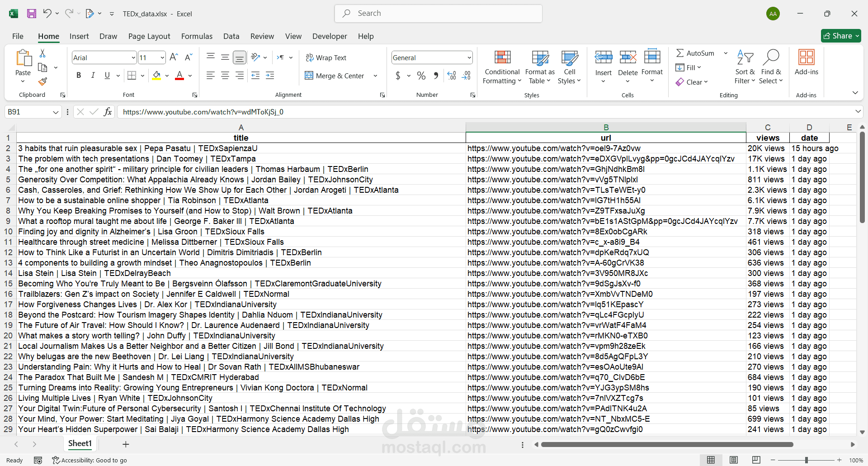Apply Percent Style format
Viewport: 868px width, 466px height.
pyautogui.click(x=421, y=76)
